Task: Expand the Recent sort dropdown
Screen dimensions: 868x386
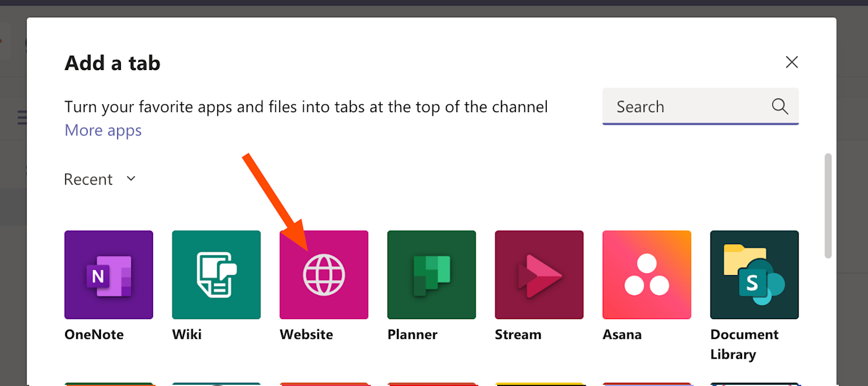Action: (x=99, y=179)
